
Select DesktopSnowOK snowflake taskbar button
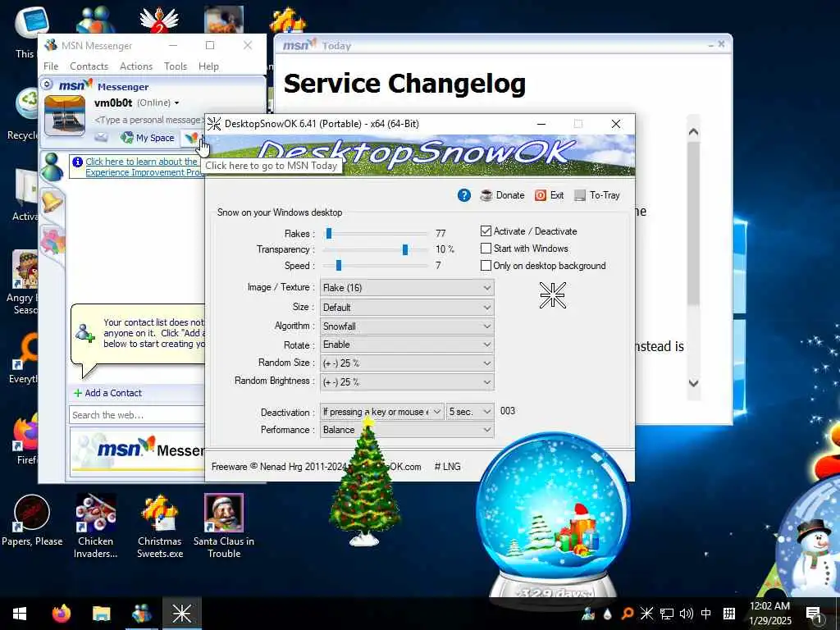pyautogui.click(x=181, y=614)
